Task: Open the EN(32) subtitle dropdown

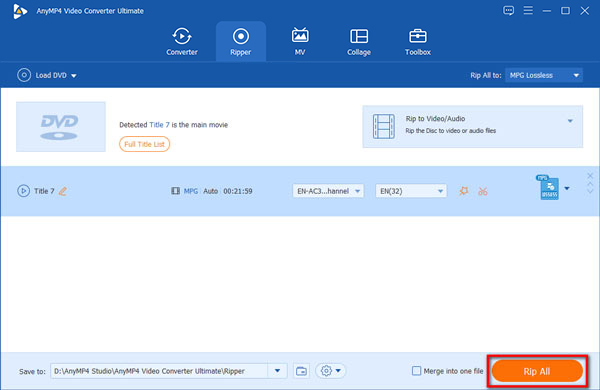Action: tap(411, 191)
